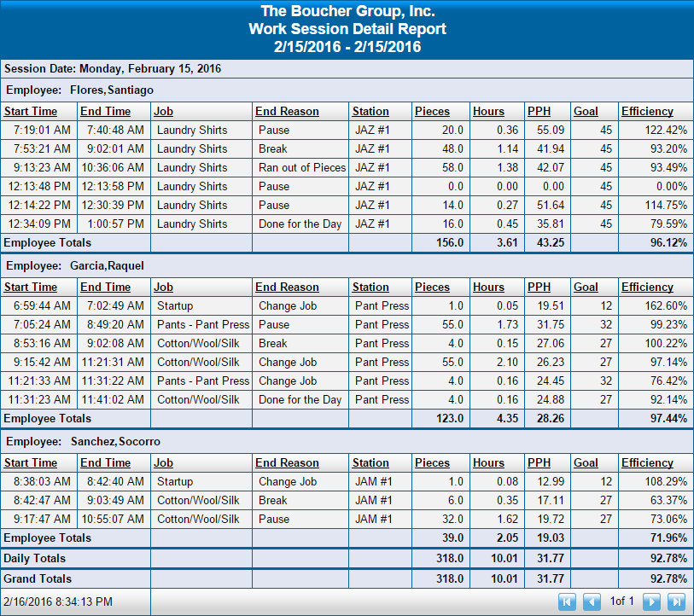Click the Employee: Flores,Santiago heading
The image size is (694, 616).
(x=79, y=90)
